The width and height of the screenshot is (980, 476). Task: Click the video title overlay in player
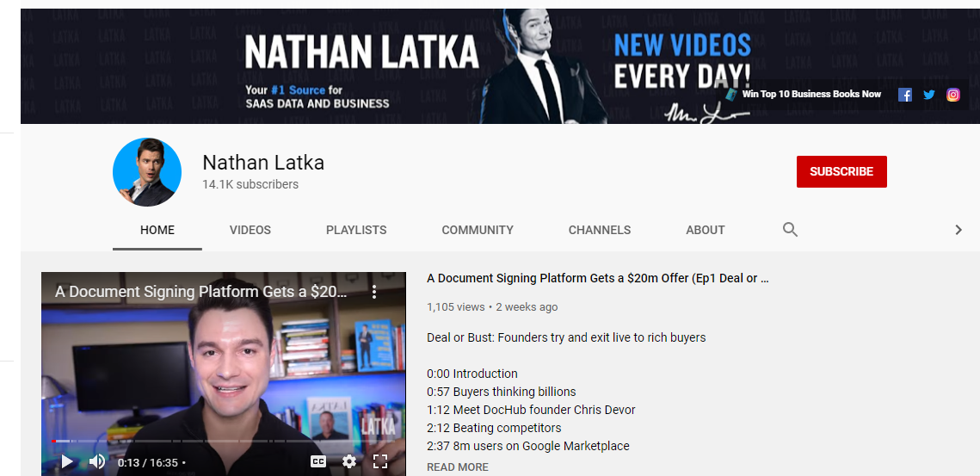pos(200,292)
